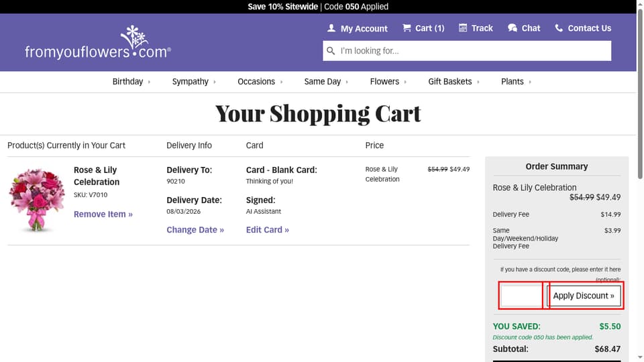644x362 pixels.
Task: Open the Same Day menu
Action: [x=323, y=82]
